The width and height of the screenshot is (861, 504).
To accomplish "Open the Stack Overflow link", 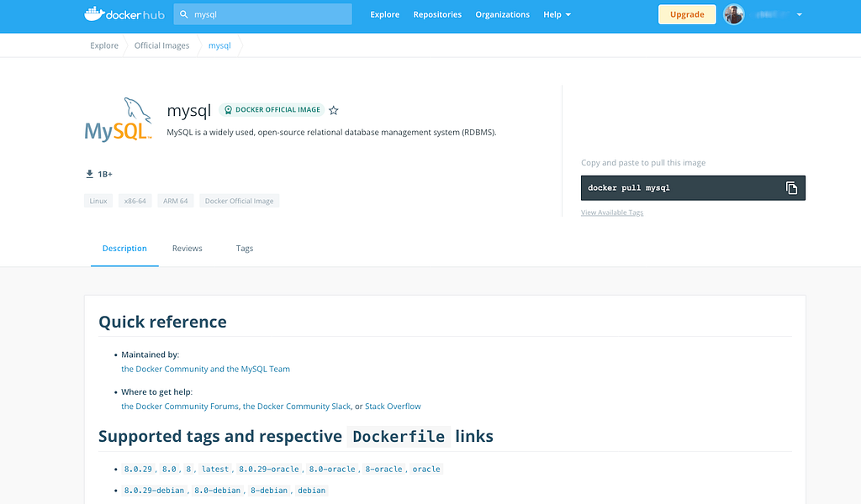I will pos(393,407).
